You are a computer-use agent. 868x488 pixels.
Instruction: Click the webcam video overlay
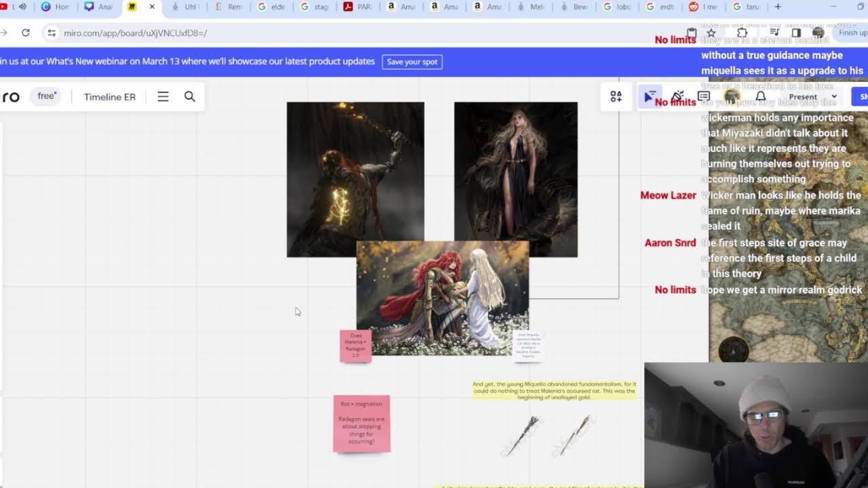coord(756,425)
